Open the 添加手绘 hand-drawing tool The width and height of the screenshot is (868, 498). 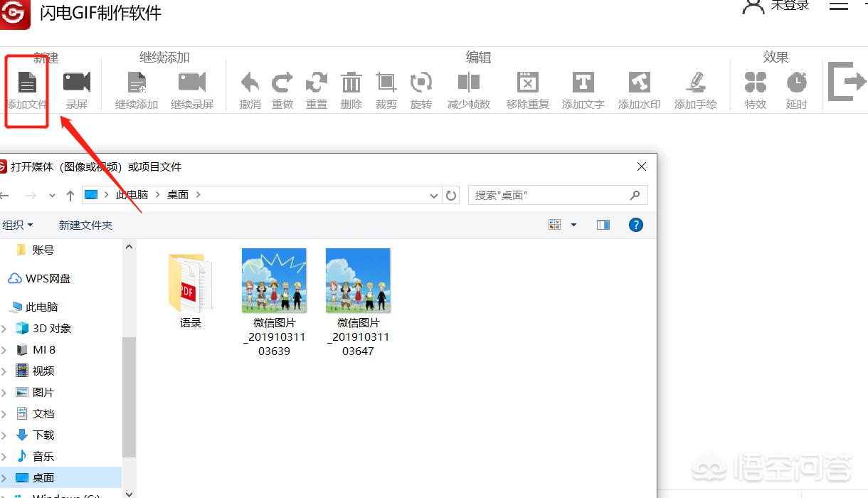(695, 83)
